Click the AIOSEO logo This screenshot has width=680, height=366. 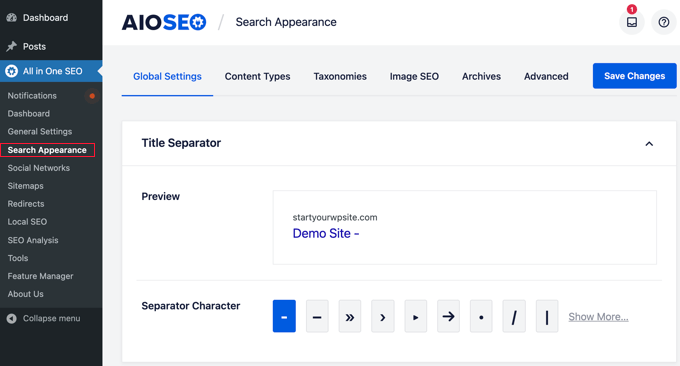[164, 22]
